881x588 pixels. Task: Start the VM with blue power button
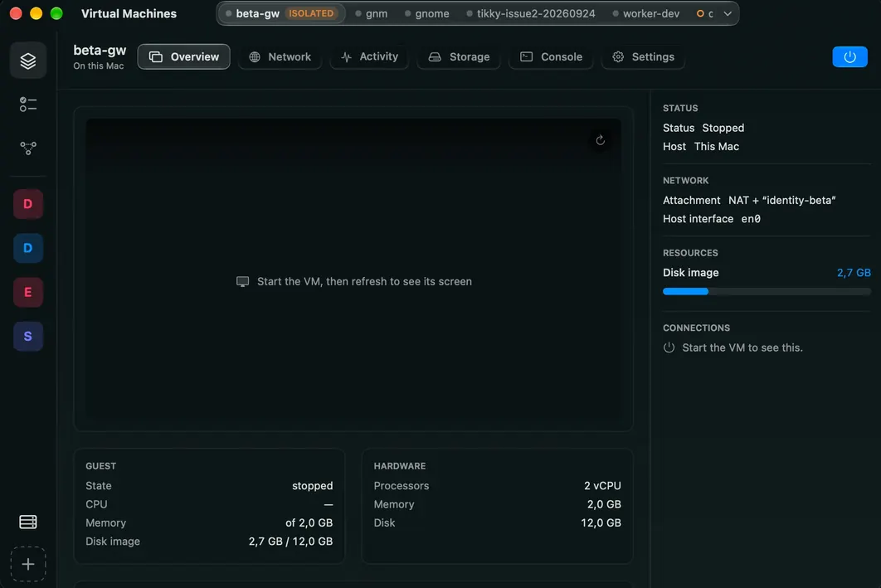click(849, 56)
